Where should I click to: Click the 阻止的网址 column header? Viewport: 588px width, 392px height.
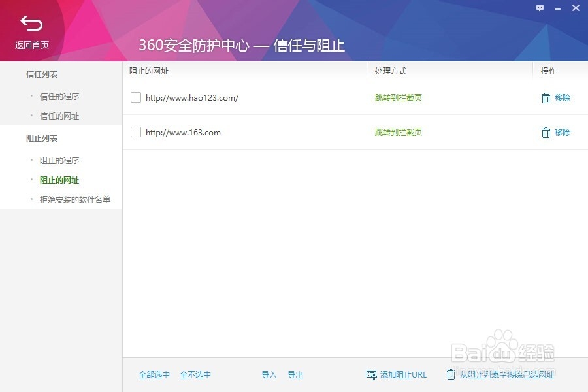(x=149, y=71)
